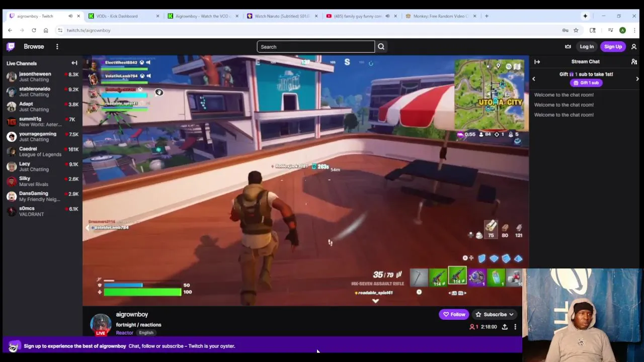Show previous gift leaderboard item

(x=534, y=79)
